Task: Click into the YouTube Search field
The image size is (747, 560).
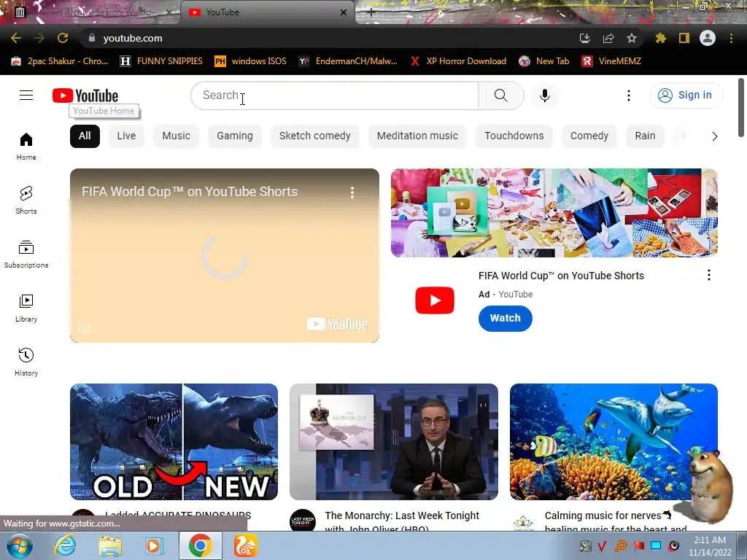Action: point(335,96)
